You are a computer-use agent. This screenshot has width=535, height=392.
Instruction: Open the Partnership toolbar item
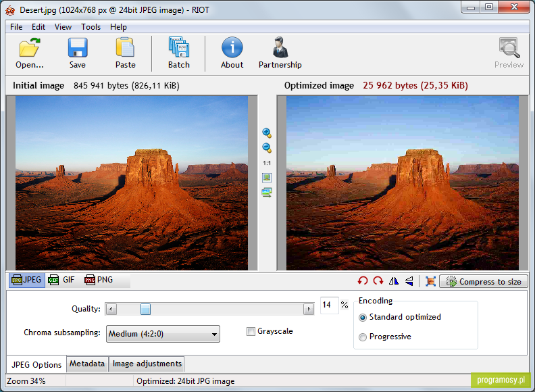[x=280, y=53]
